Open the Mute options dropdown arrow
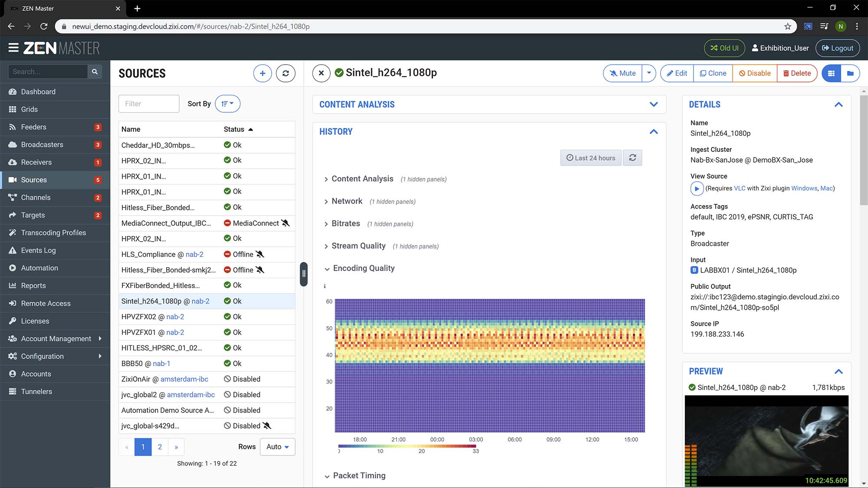Image resolution: width=868 pixels, height=488 pixels. (649, 73)
